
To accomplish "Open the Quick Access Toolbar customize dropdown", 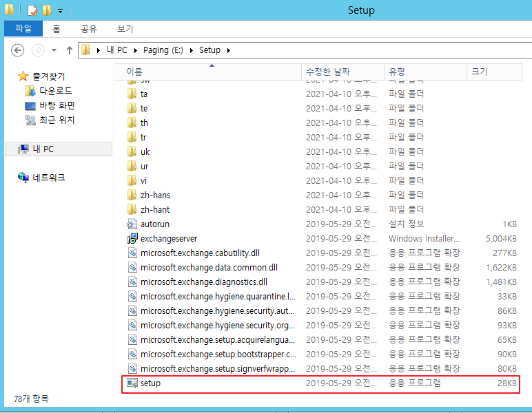I will [x=61, y=11].
